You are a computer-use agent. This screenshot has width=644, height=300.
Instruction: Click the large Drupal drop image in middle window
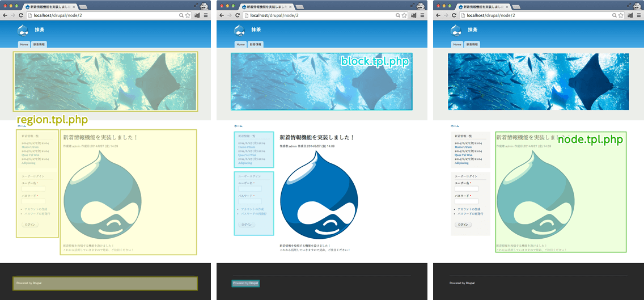point(319,195)
